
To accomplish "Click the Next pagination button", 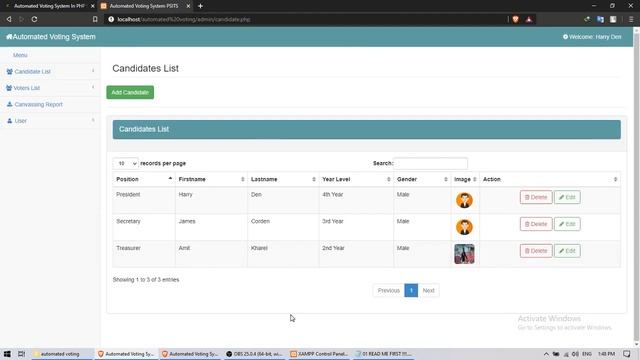I will (428, 291).
